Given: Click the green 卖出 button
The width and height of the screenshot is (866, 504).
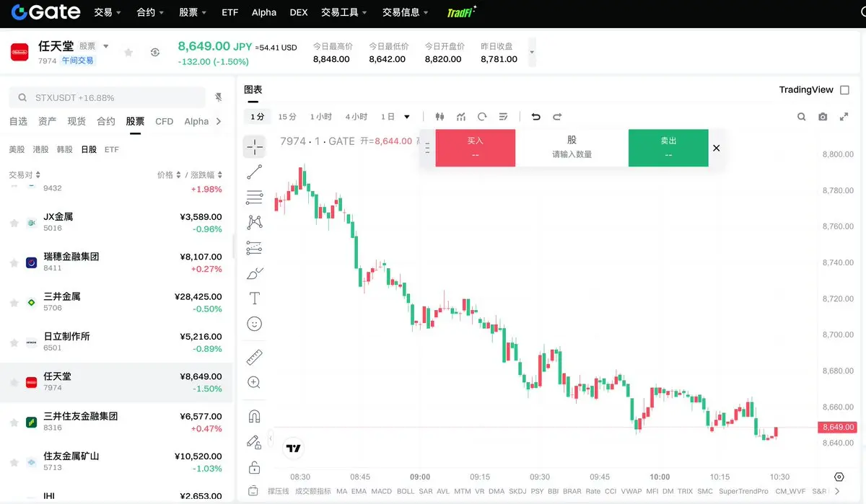Looking at the screenshot, I should (668, 148).
